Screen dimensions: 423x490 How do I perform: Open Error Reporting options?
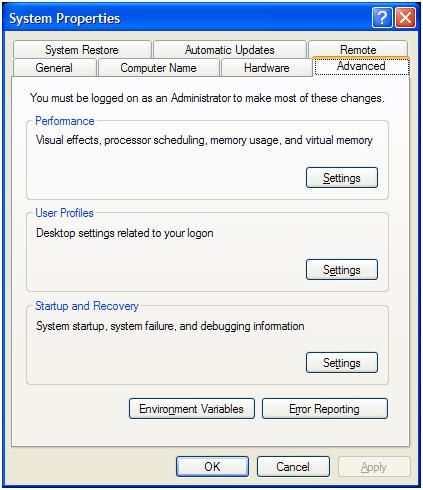pyautogui.click(x=325, y=409)
